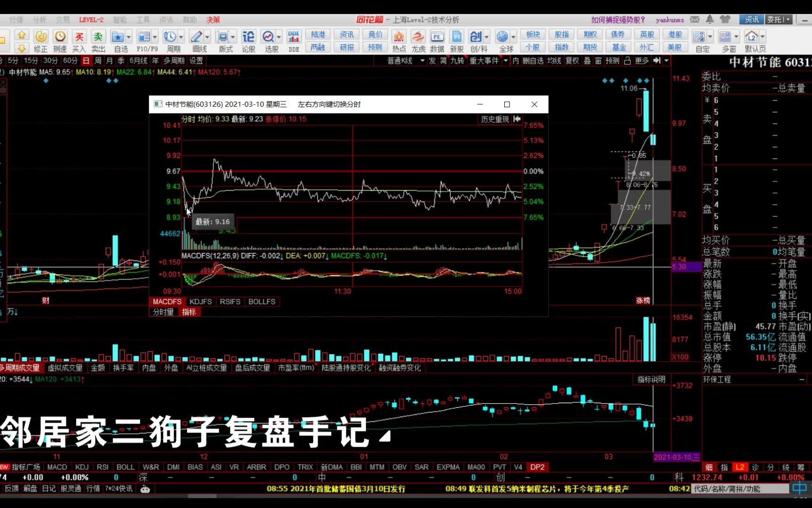The image size is (812, 508).
Task: Open the 论股 stock forum icon
Action: pyautogui.click(x=249, y=37)
